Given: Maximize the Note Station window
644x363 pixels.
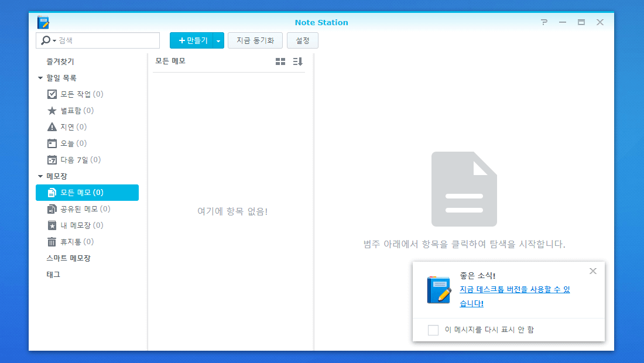Looking at the screenshot, I should pyautogui.click(x=581, y=22).
